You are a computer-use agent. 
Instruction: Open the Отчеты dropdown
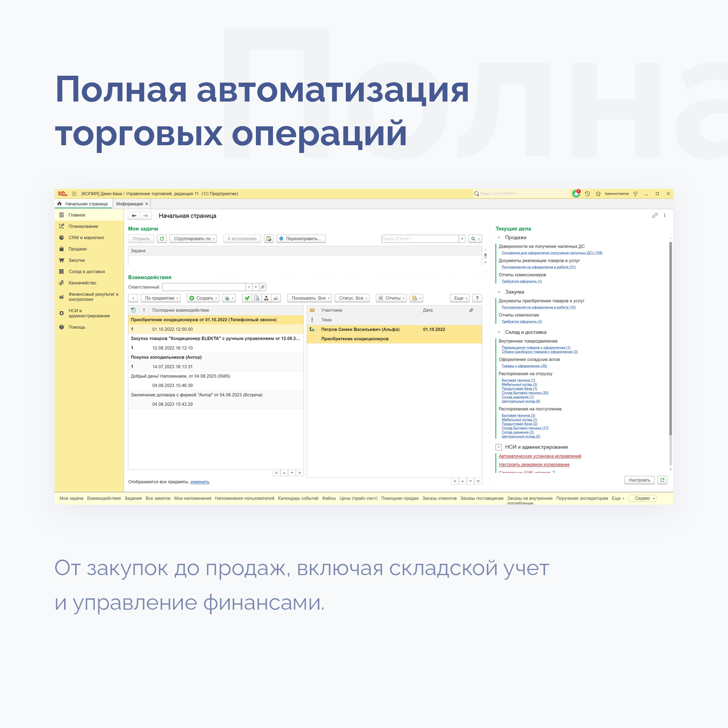[x=392, y=298]
